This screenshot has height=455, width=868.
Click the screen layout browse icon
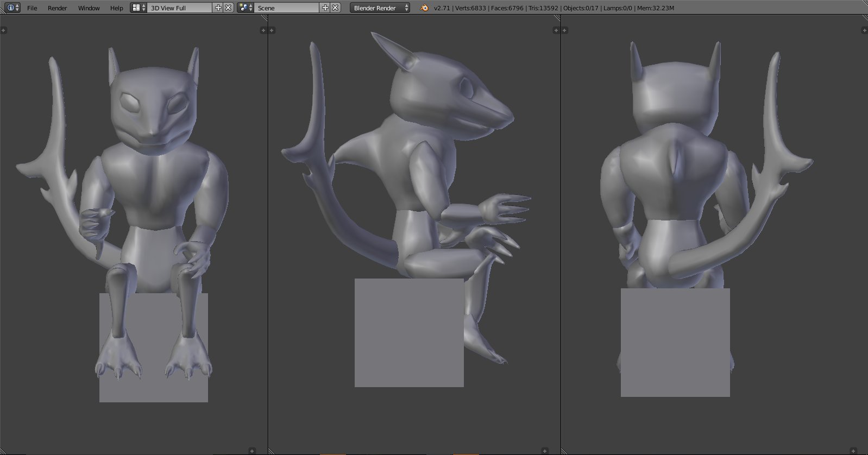pyautogui.click(x=139, y=8)
